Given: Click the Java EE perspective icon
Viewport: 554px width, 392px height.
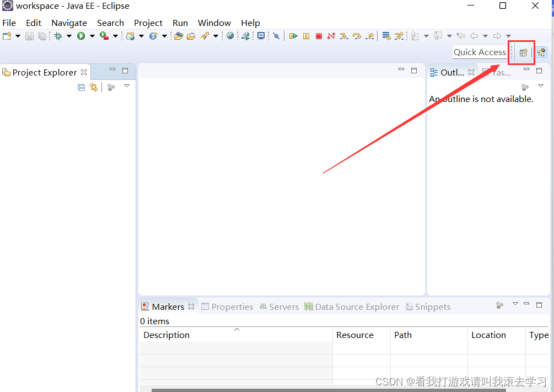Looking at the screenshot, I should 541,52.
